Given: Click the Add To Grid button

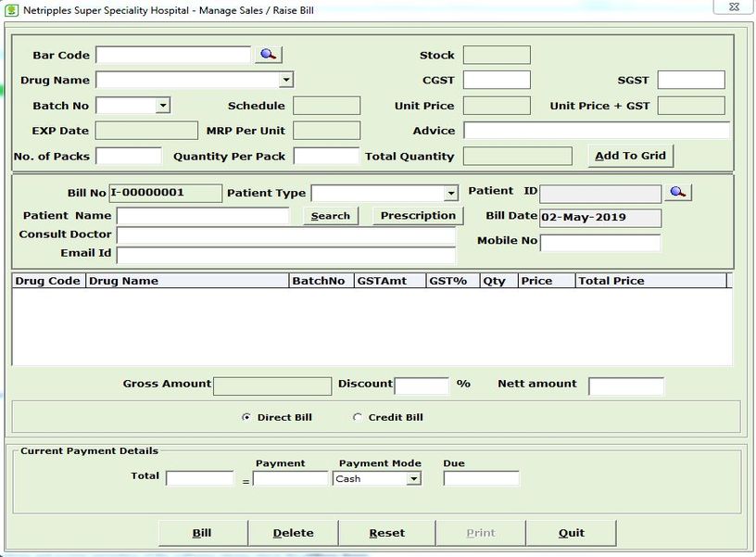Looking at the screenshot, I should coord(630,156).
